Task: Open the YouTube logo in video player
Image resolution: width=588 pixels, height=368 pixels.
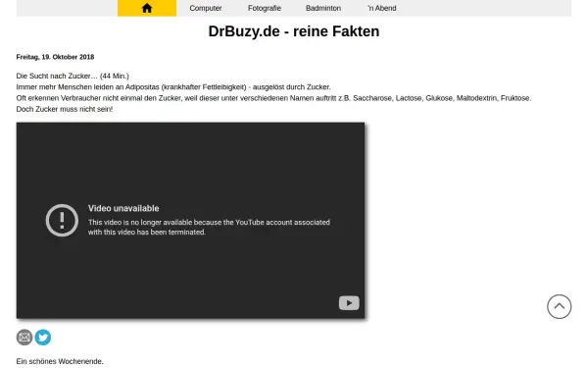Action: [x=349, y=303]
